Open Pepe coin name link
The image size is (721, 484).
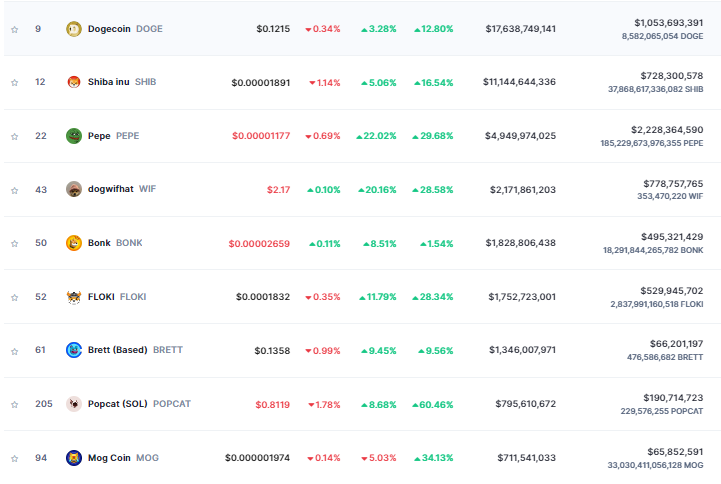99,136
